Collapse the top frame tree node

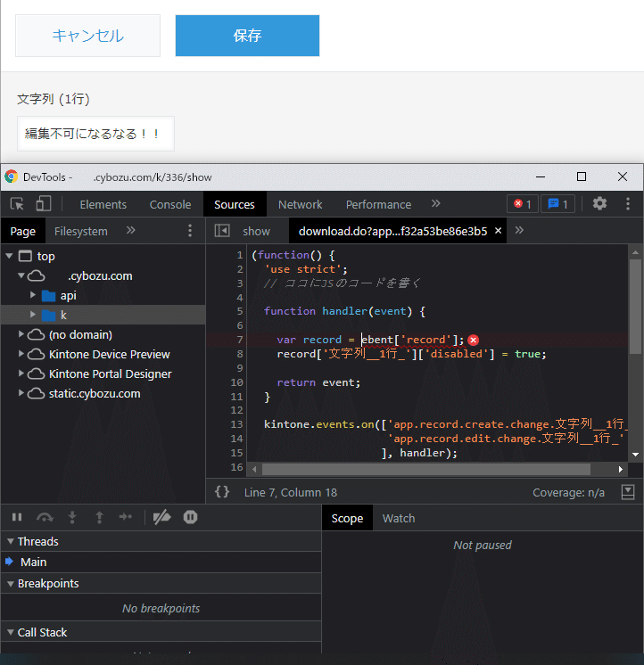pos(9,256)
